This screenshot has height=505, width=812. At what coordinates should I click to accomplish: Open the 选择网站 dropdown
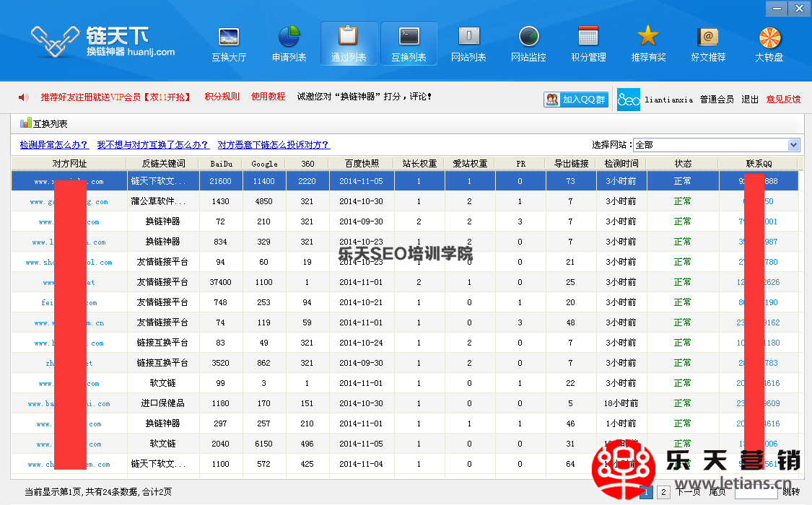coord(794,144)
